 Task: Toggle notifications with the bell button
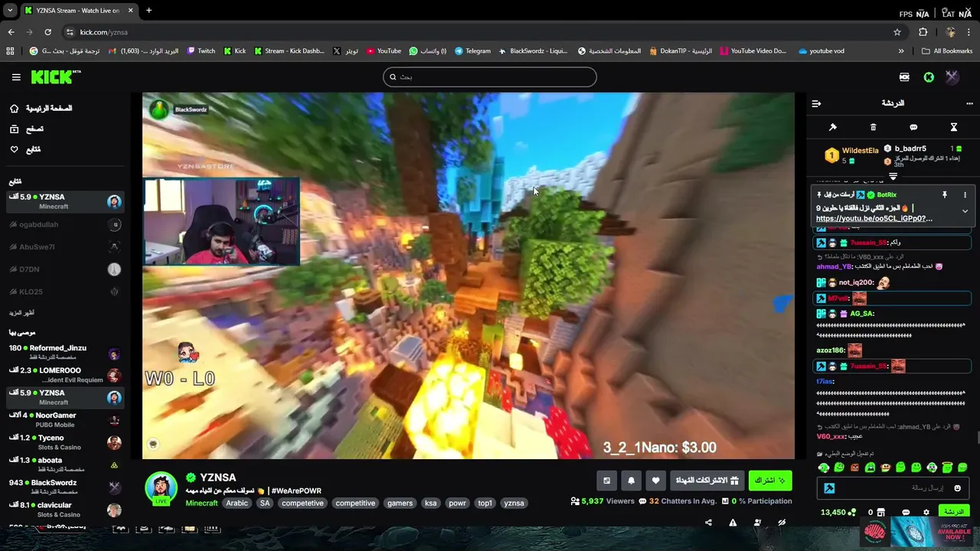(x=631, y=481)
